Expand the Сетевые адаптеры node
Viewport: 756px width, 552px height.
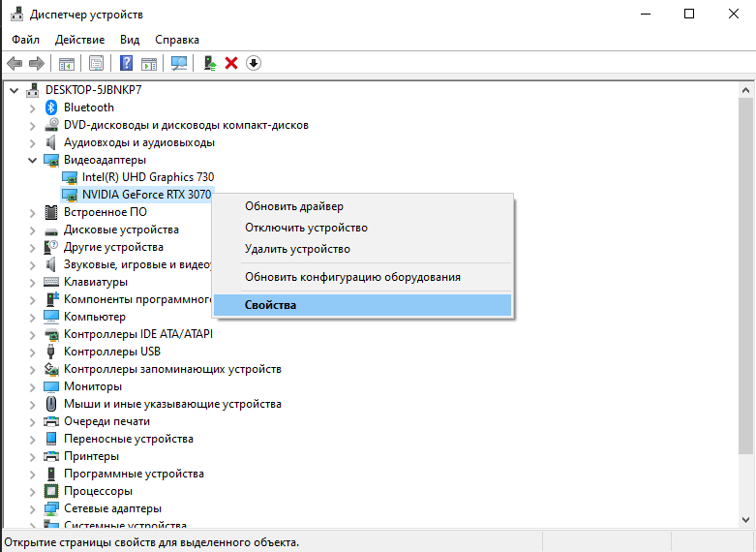33,508
